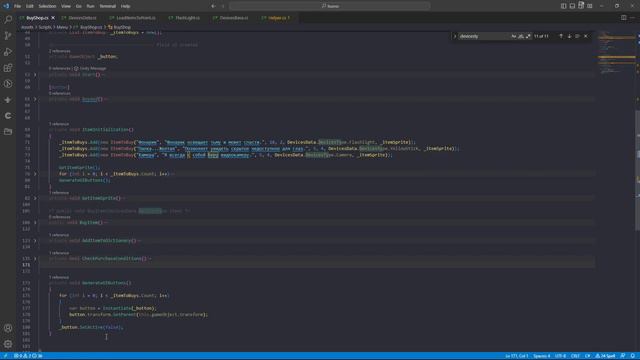The image size is (640, 360).
Task: Close the BuyShop.cs tab
Action: tap(53, 18)
